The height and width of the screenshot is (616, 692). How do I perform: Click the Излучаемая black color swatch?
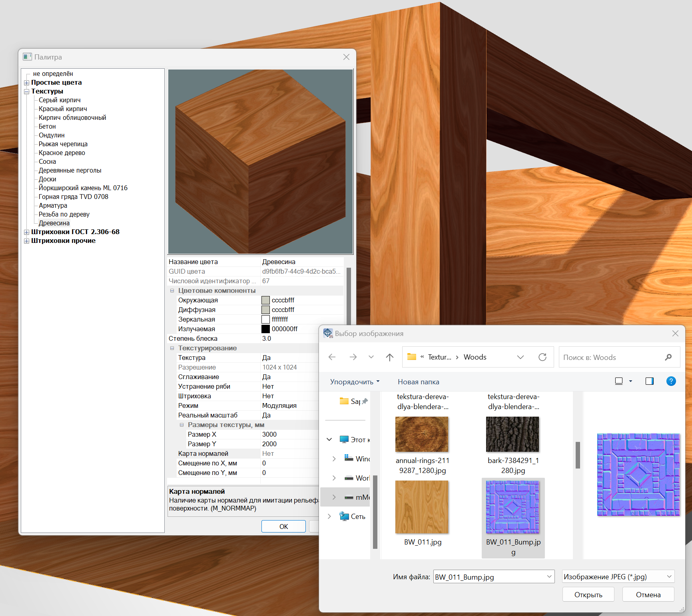tap(265, 329)
